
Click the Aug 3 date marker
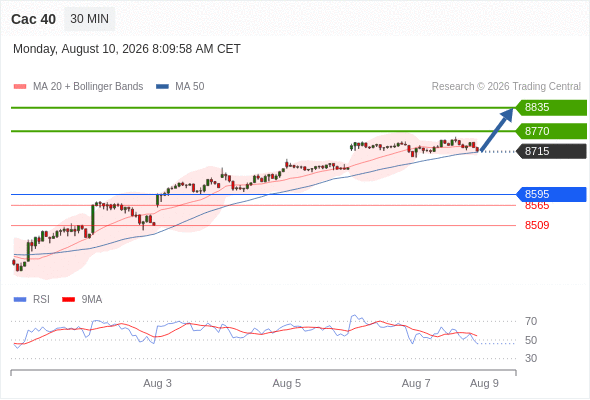[157, 383]
